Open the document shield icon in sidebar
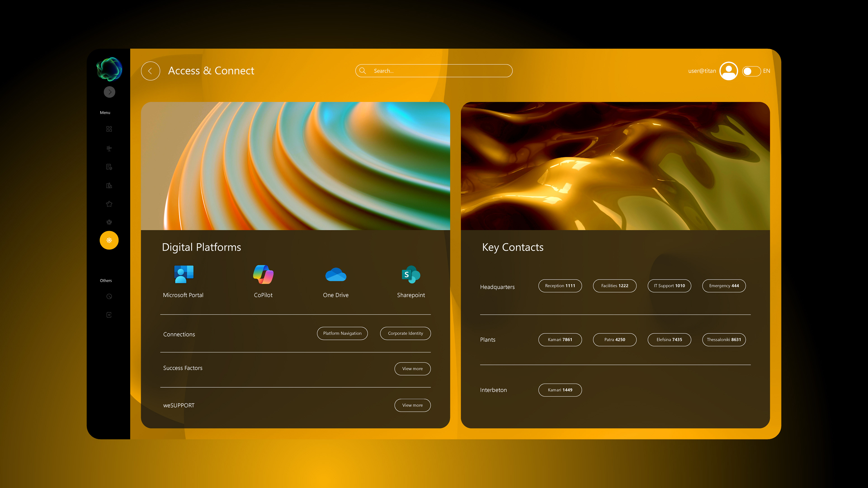 click(x=109, y=167)
